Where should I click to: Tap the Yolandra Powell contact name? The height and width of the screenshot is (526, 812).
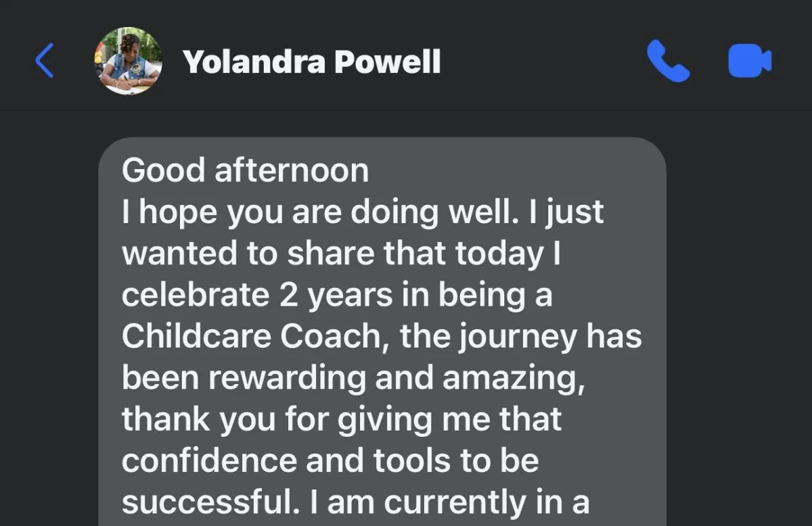[x=312, y=62]
